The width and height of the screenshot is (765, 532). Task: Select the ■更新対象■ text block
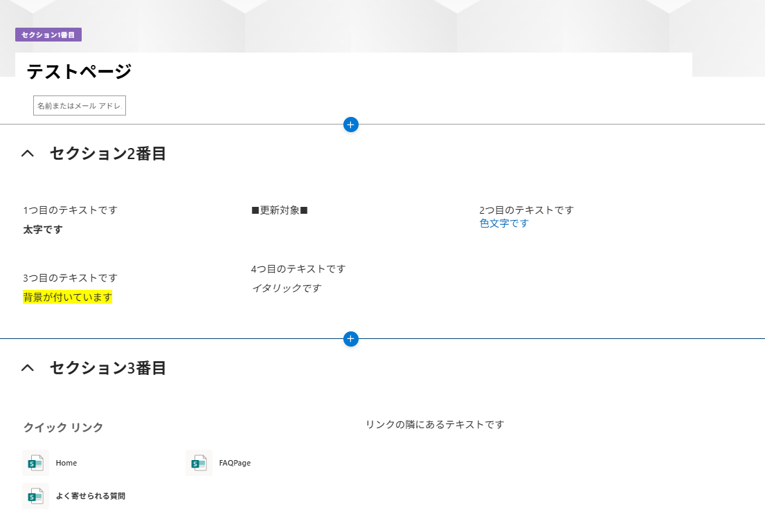click(279, 210)
